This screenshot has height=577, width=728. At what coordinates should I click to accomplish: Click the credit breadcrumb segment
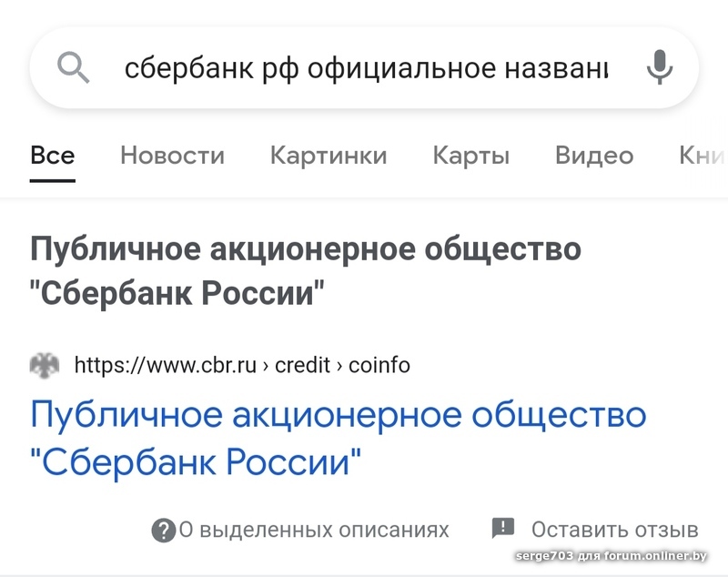point(303,365)
